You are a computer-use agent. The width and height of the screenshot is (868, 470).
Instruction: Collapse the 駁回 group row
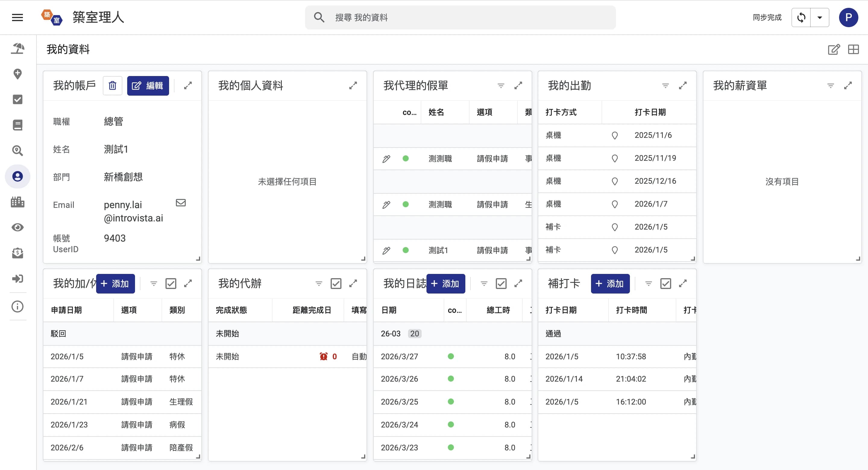click(x=58, y=333)
